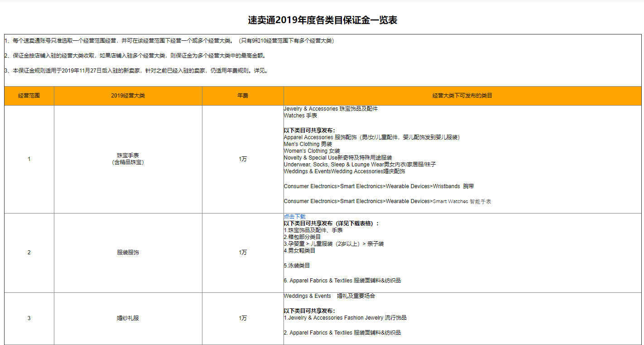Click row number 2 in 经营范围 column
The height and width of the screenshot is (345, 644).
tap(29, 253)
